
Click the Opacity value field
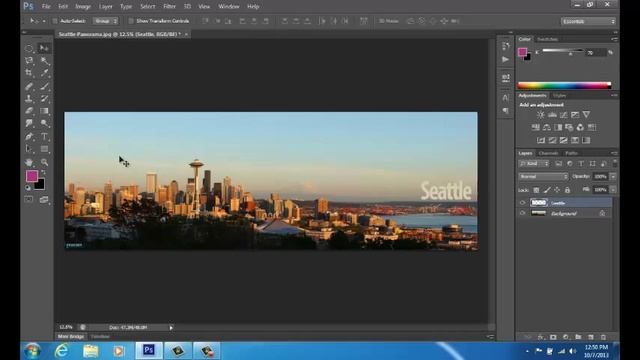coord(600,176)
